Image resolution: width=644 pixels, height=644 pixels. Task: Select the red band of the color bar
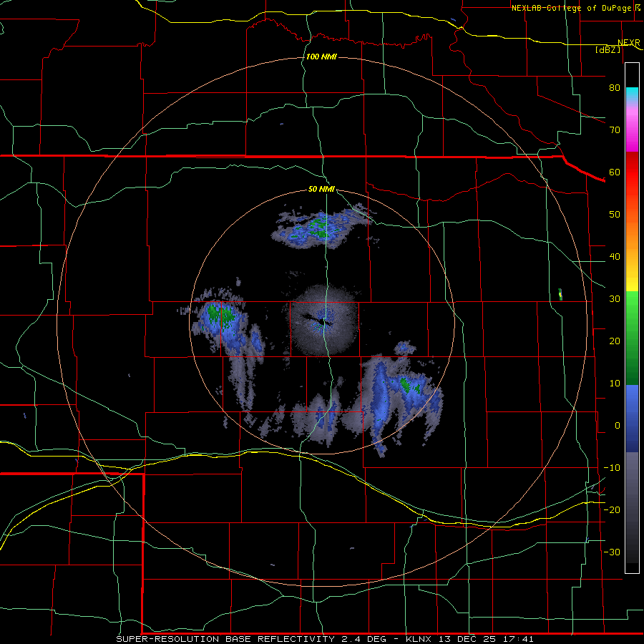(x=632, y=172)
